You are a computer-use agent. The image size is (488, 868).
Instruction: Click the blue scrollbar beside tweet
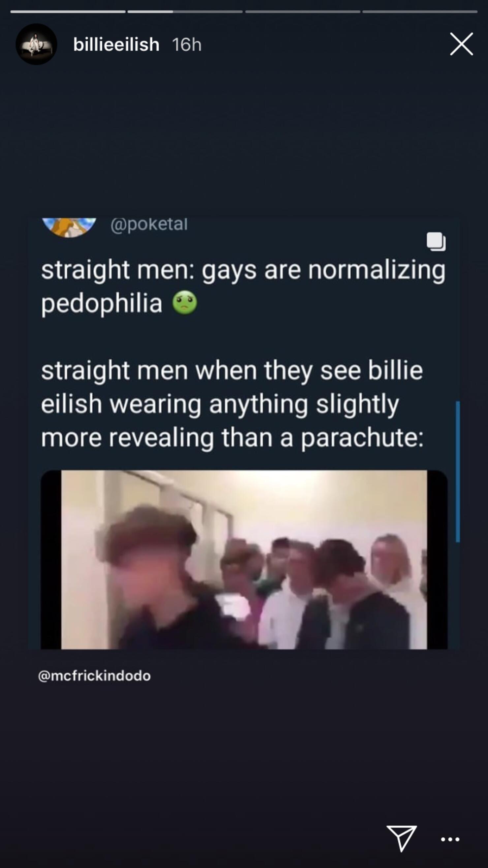458,472
